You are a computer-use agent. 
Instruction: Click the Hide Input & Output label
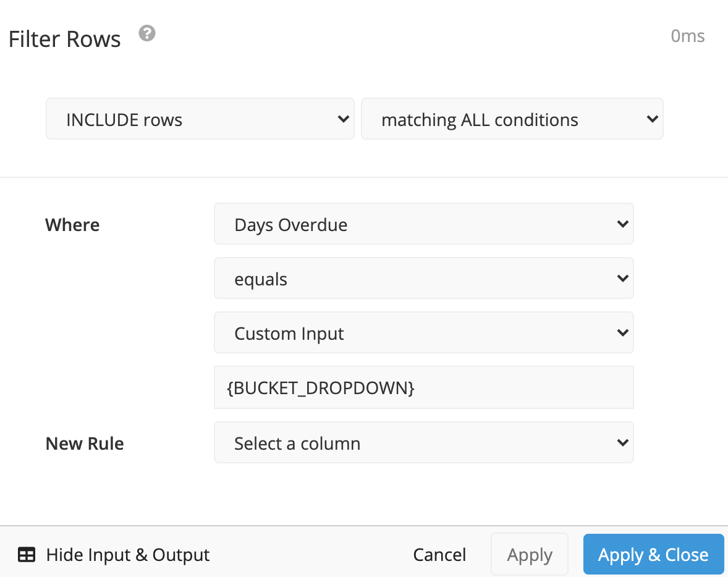point(128,555)
